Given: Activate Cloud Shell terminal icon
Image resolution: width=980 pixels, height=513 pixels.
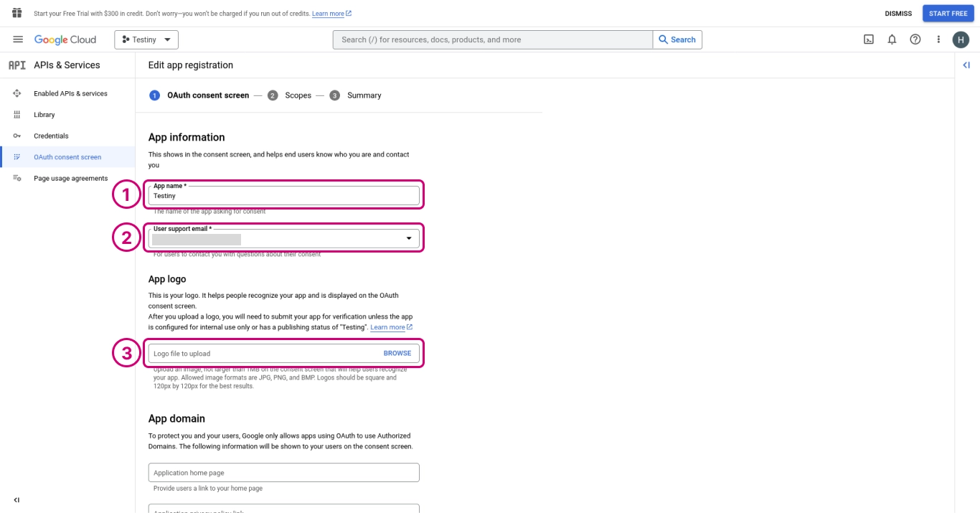Looking at the screenshot, I should pyautogui.click(x=868, y=39).
